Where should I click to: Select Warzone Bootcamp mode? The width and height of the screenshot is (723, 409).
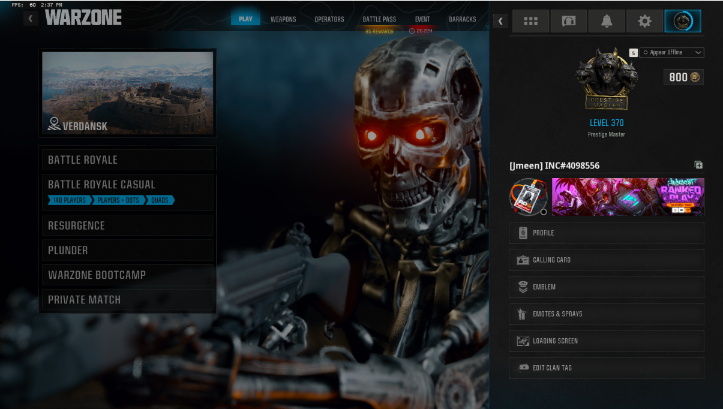tap(128, 275)
